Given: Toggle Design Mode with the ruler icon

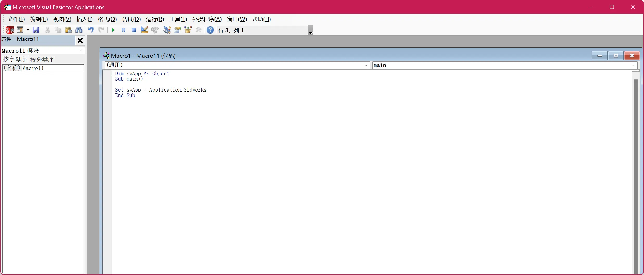Looking at the screenshot, I should pyautogui.click(x=144, y=30).
